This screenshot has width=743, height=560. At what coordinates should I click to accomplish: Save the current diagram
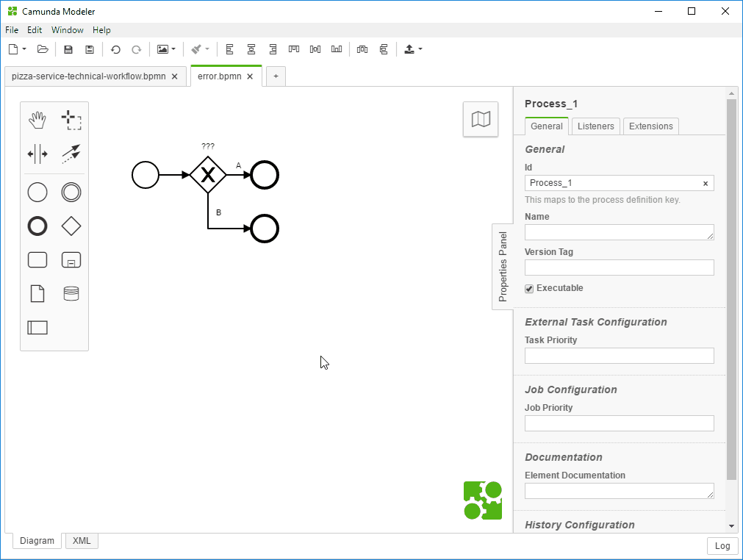[x=68, y=49]
